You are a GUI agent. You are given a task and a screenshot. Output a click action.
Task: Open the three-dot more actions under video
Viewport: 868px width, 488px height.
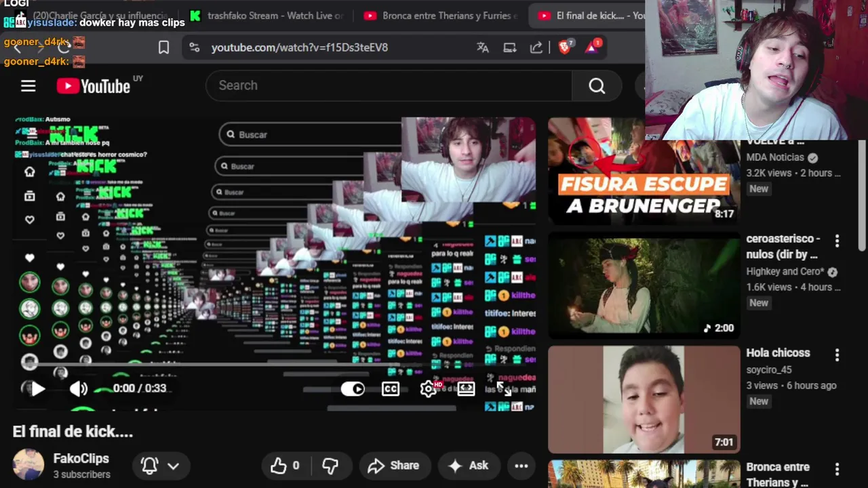521,466
